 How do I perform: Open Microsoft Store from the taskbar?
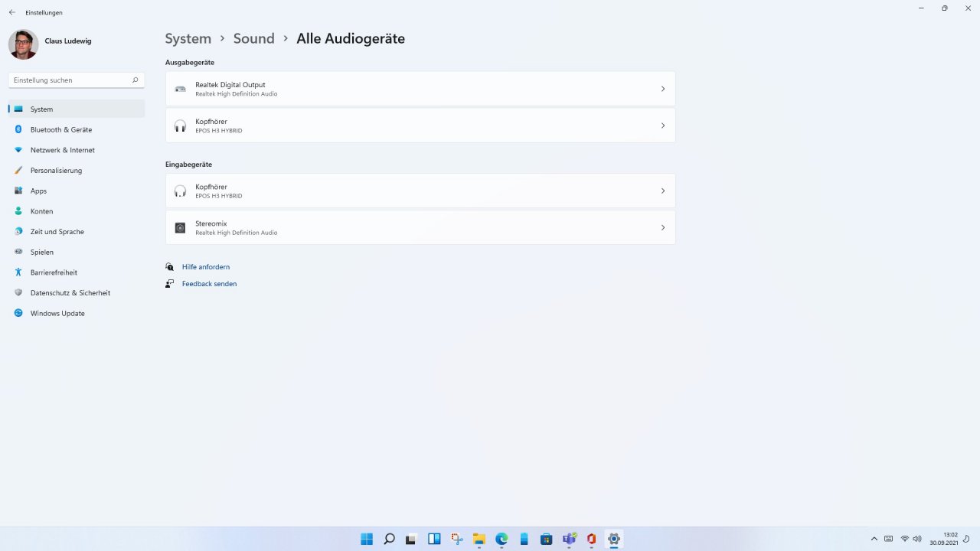tap(546, 539)
